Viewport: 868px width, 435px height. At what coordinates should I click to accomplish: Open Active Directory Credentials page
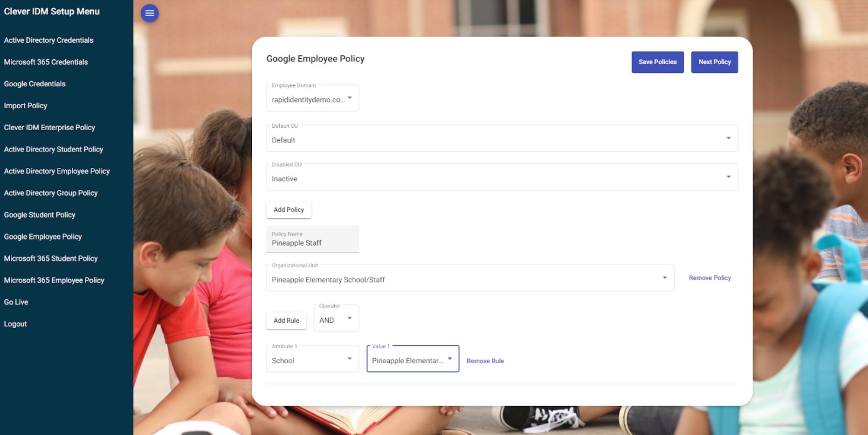coord(48,40)
